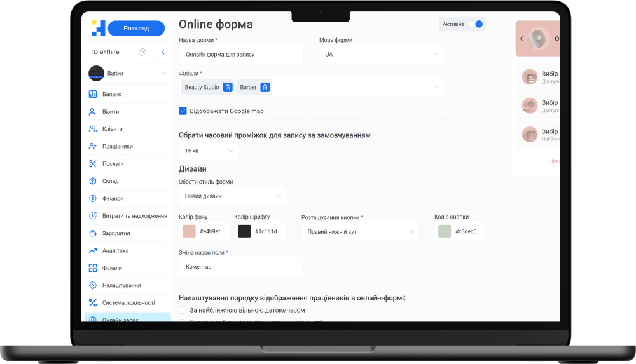Remove Barber branch using trash icon
Screen dimensions: 636x364
pos(265,87)
